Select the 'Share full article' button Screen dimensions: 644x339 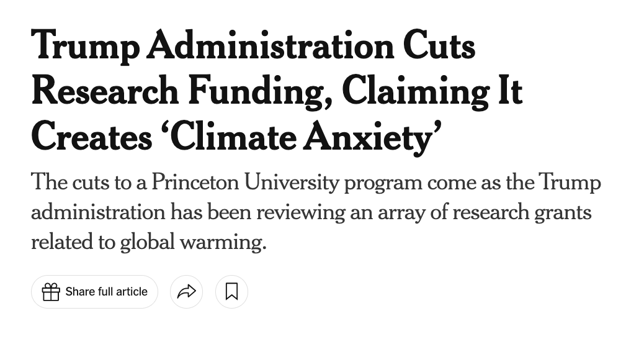(x=94, y=292)
